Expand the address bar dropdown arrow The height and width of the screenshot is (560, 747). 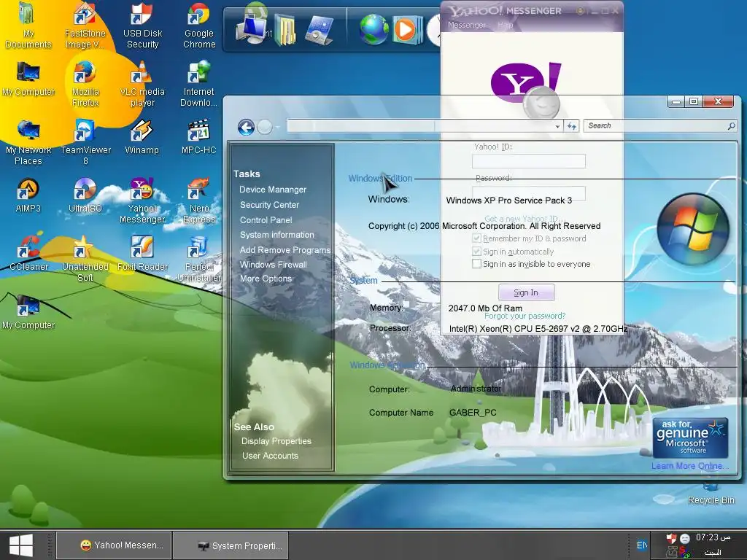[x=557, y=126]
